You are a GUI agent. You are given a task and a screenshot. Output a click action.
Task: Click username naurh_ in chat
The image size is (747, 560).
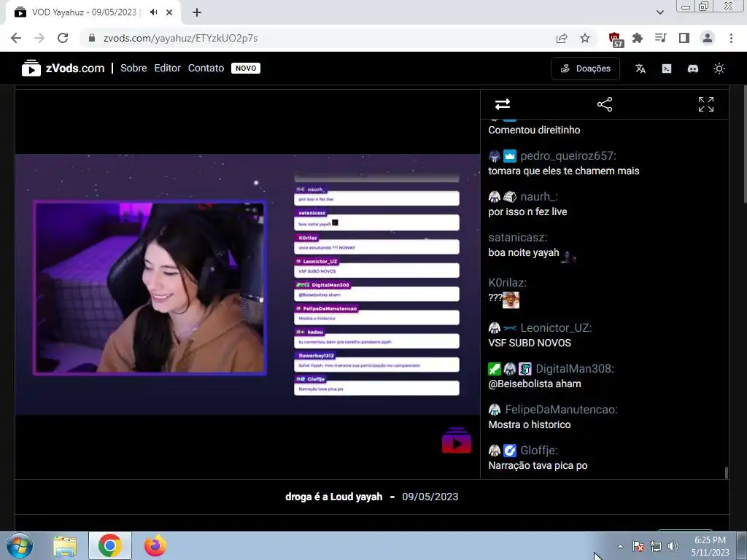pos(539,197)
